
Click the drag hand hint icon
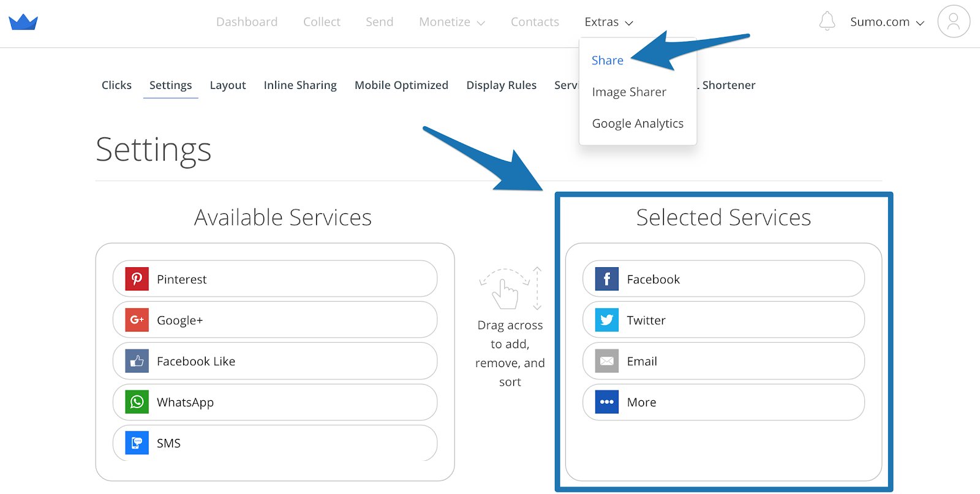pos(510,288)
